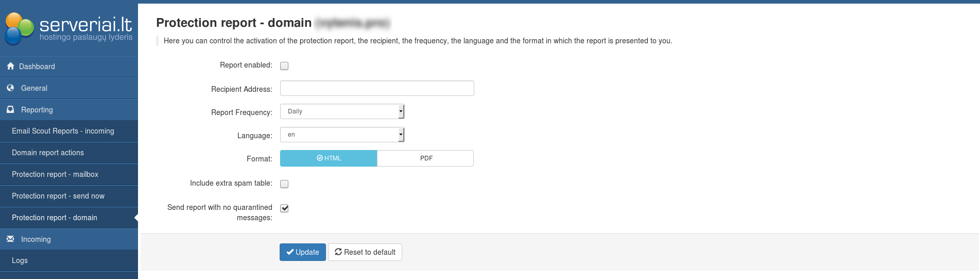Click the serveriai.lt logo
The height and width of the screenshot is (279, 980).
pyautogui.click(x=69, y=28)
